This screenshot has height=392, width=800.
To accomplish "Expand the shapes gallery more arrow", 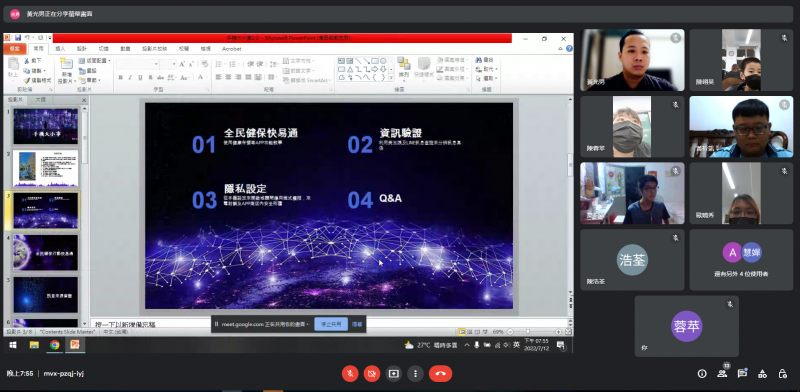I will (391, 78).
